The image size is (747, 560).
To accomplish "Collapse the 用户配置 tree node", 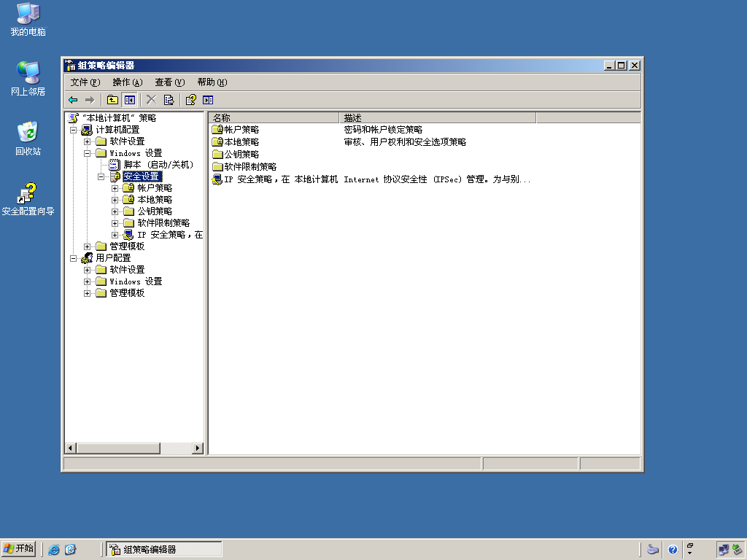I will 74,259.
